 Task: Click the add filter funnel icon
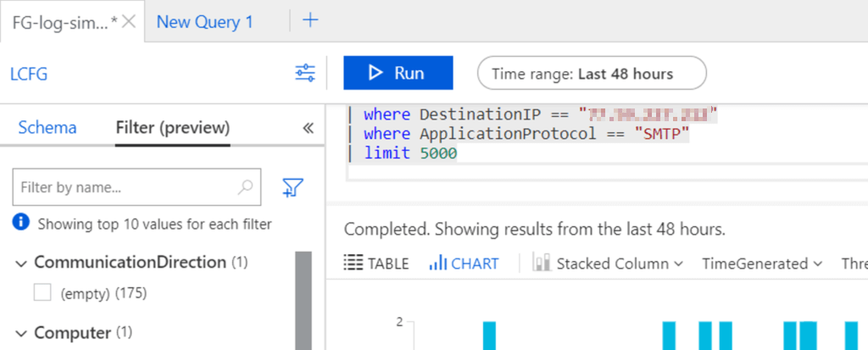[x=292, y=187]
